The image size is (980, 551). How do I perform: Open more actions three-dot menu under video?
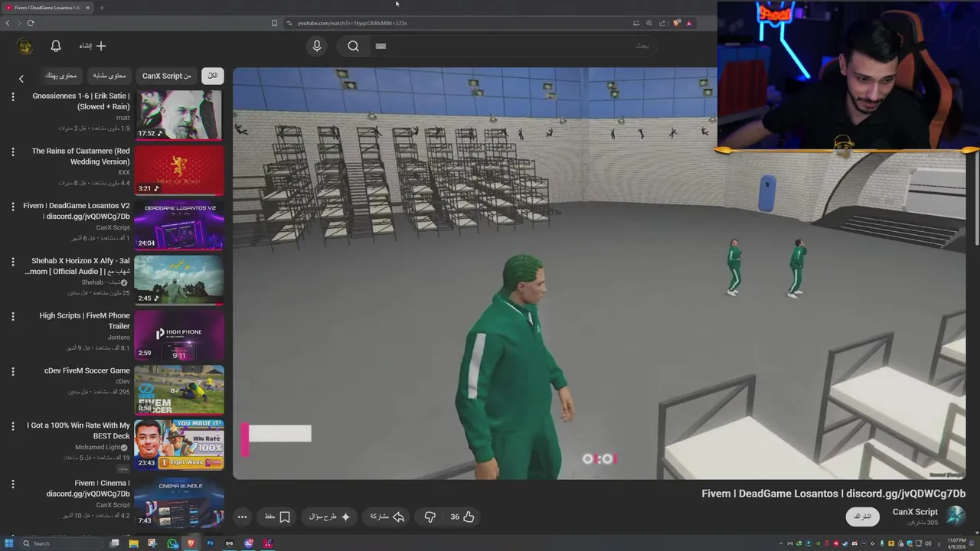242,517
